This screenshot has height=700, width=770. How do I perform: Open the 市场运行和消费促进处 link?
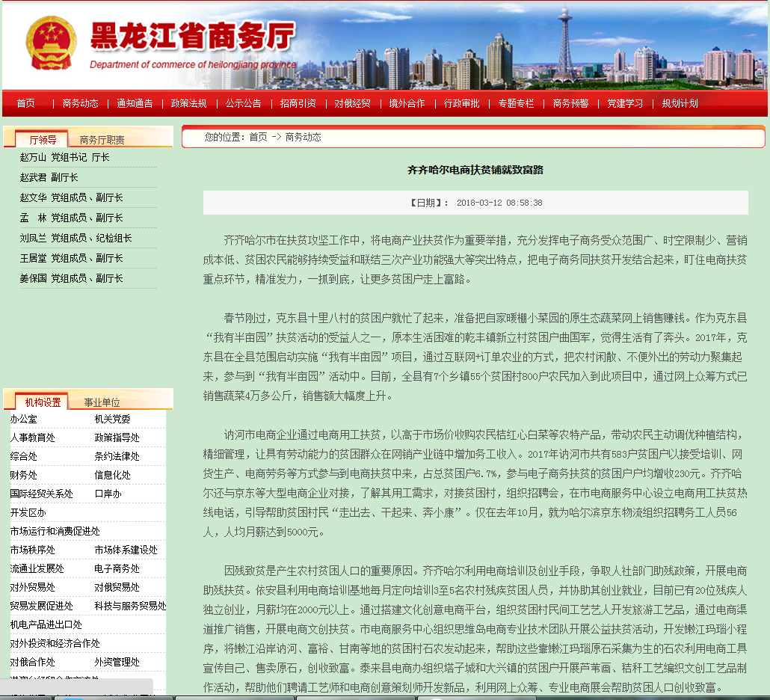[x=55, y=531]
